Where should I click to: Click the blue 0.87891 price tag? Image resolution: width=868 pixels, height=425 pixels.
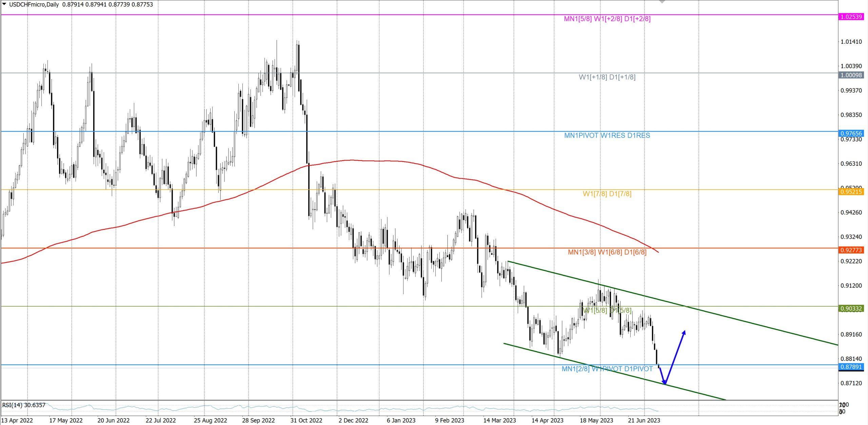(x=851, y=367)
